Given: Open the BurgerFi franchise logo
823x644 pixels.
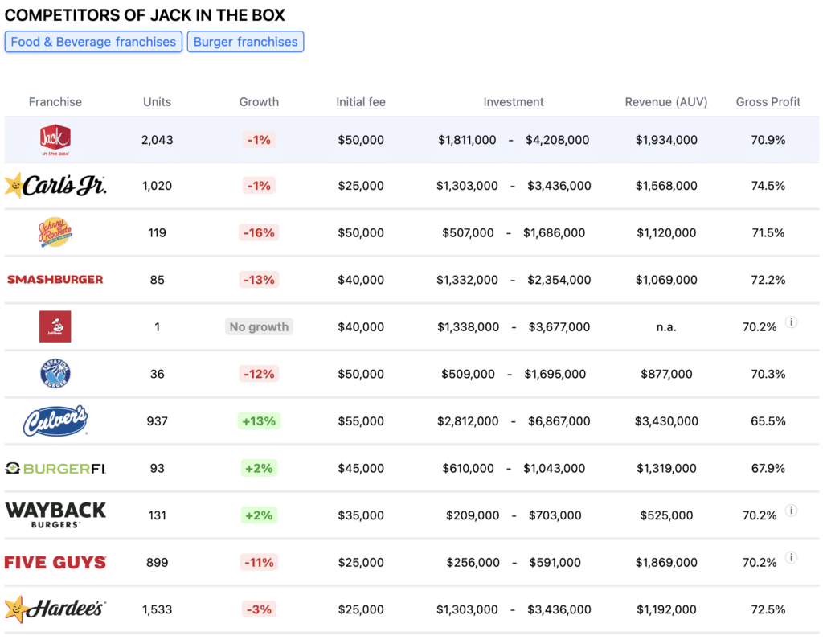Looking at the screenshot, I should (x=55, y=468).
